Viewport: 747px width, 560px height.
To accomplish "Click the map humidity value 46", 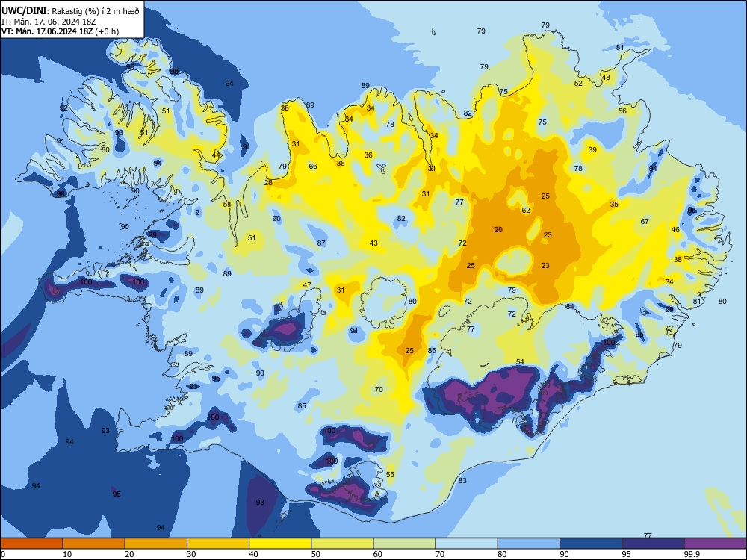I will point(675,229).
